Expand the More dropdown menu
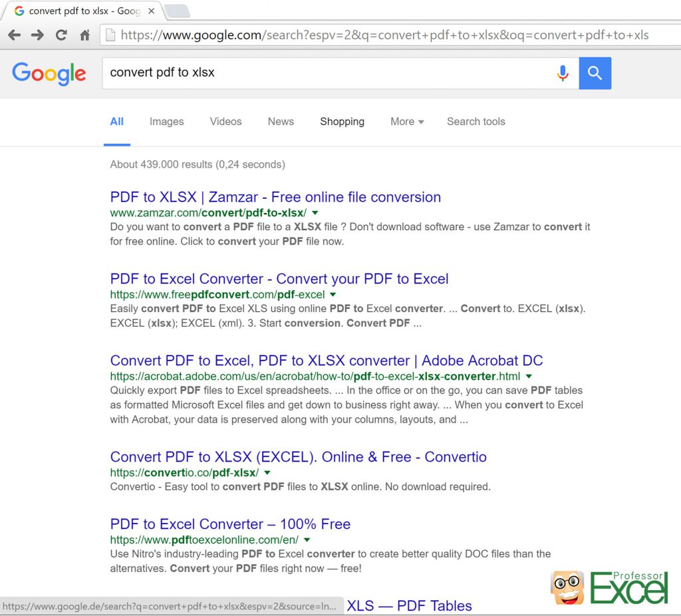 407,122
